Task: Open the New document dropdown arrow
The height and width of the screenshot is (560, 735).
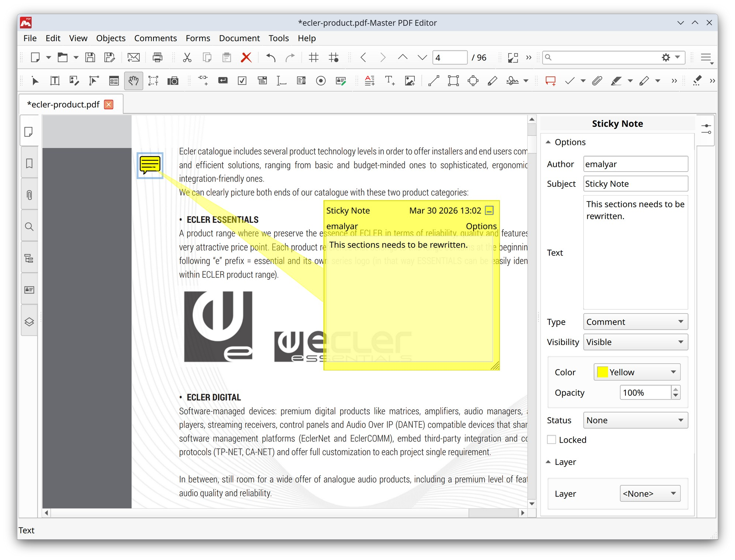Action: point(48,57)
